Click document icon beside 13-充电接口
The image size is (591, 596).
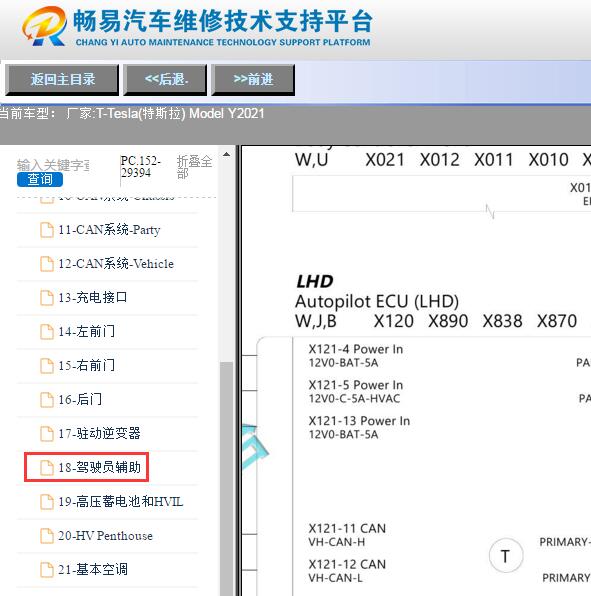47,298
